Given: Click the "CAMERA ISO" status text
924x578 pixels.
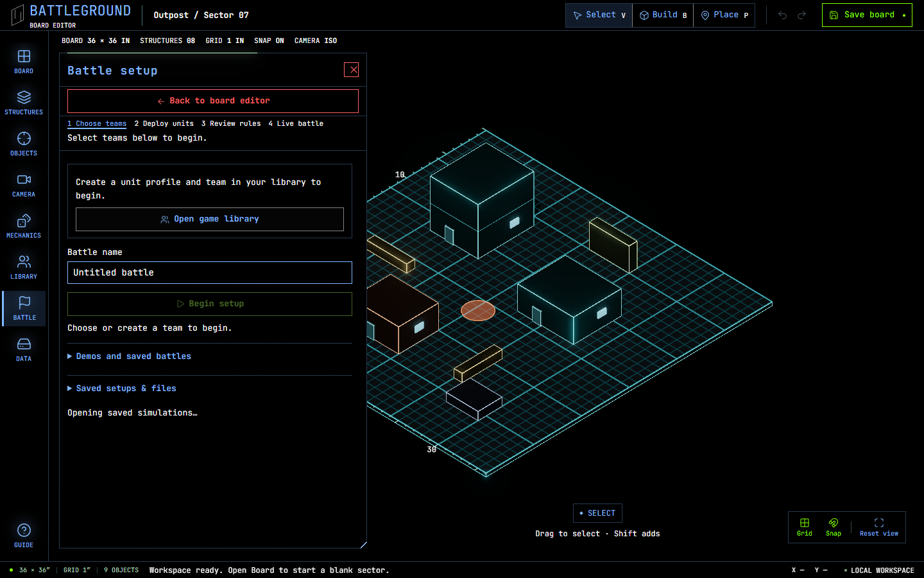Looking at the screenshot, I should (316, 40).
